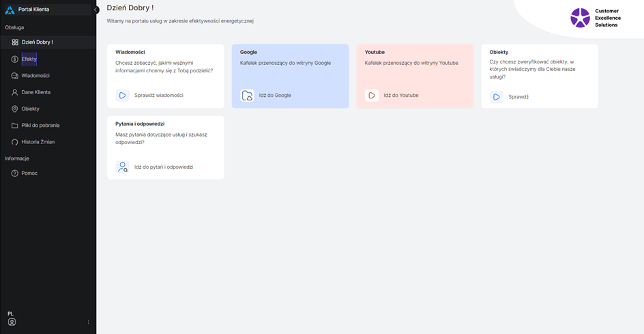
Task: Click the Portal Klienta logo icon
Action: [x=10, y=10]
